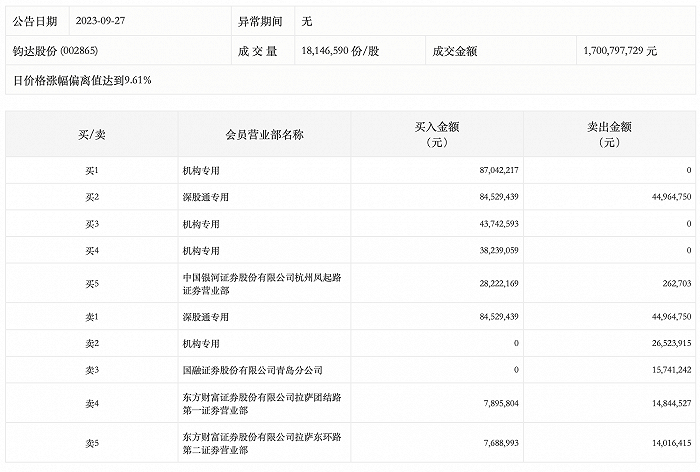Screen dimensions: 700x472
Task: Open 中国银河证券杭州凤起路证券营业部 entry
Action: (262, 284)
